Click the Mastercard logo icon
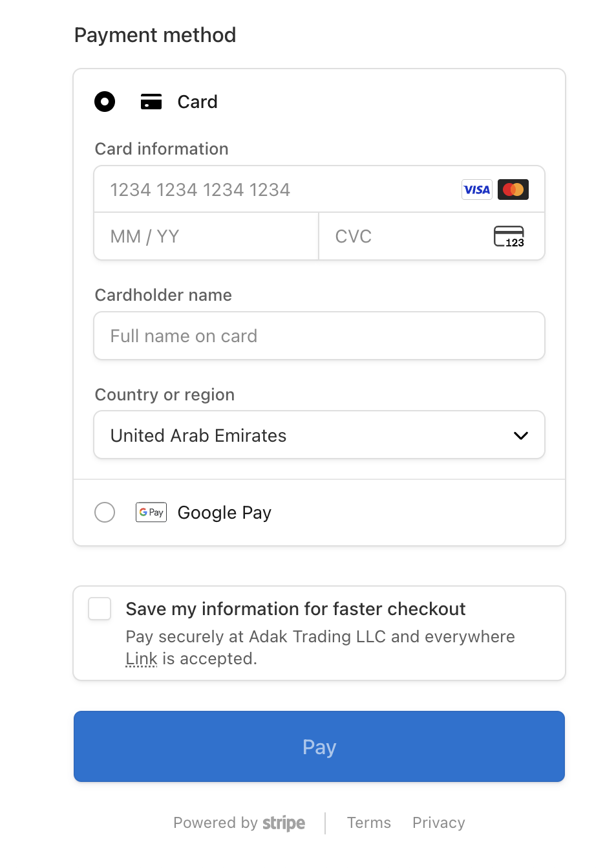 513,190
